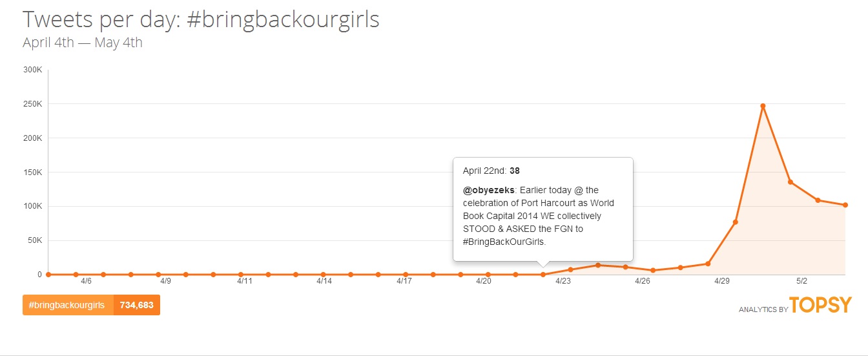Click the "April 22nd: 38" tooltip header
Screen dimensions: 868x356
(491, 171)
